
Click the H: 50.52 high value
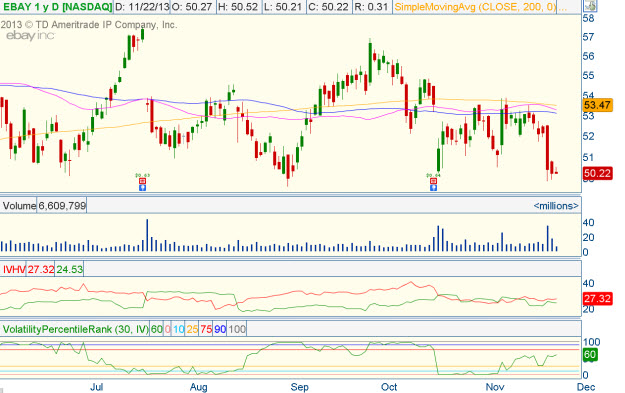pyautogui.click(x=238, y=7)
